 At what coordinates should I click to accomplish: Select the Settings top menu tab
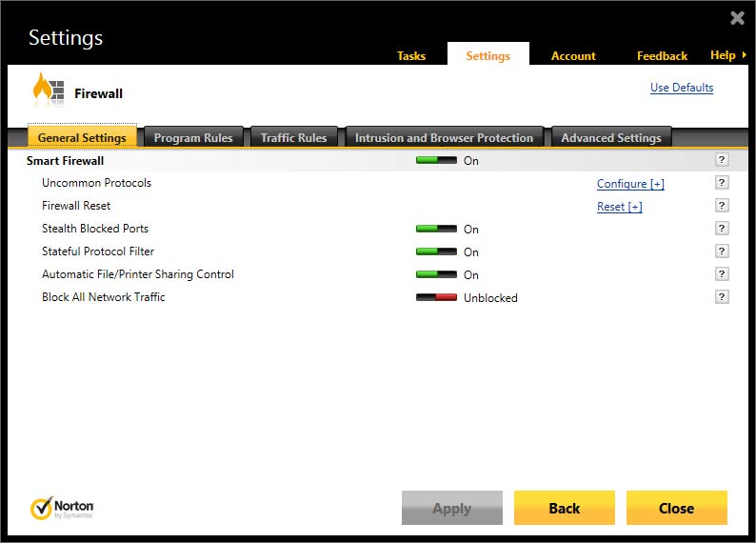point(487,54)
